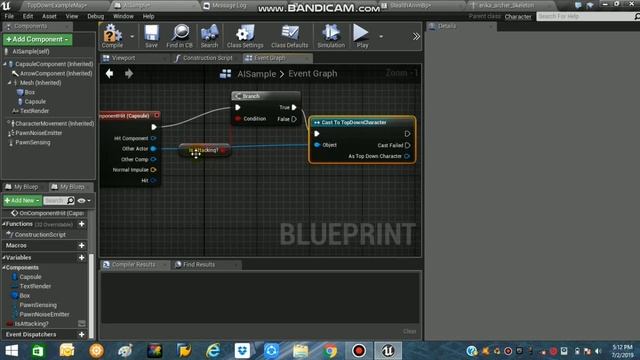Open the Asset menu
Image resolution: width=640 pixels, height=360 pixels.
49,16
